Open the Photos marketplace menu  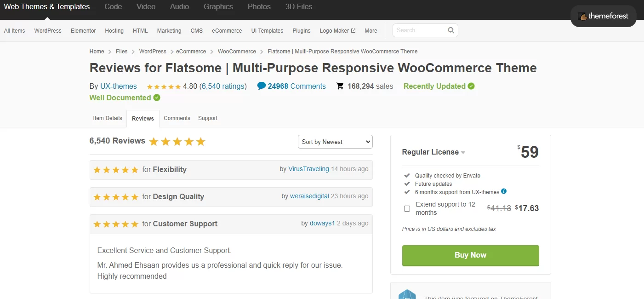coord(259,7)
